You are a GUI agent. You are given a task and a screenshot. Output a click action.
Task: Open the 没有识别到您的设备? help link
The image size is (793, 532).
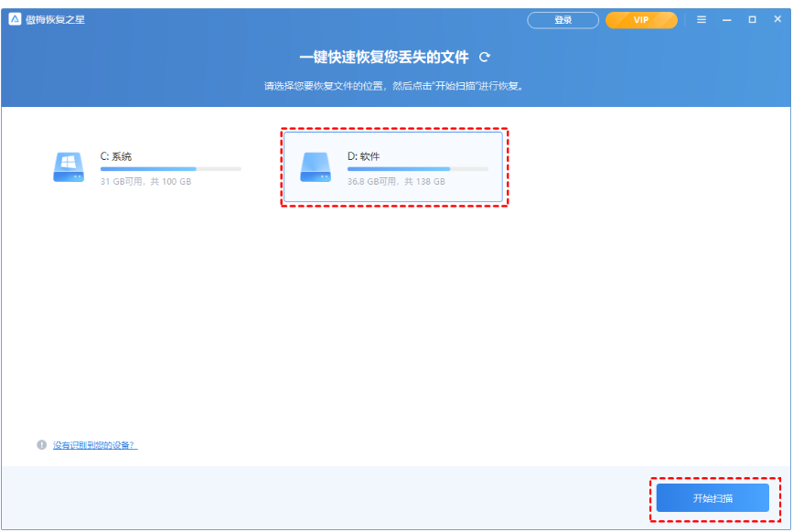click(x=95, y=445)
